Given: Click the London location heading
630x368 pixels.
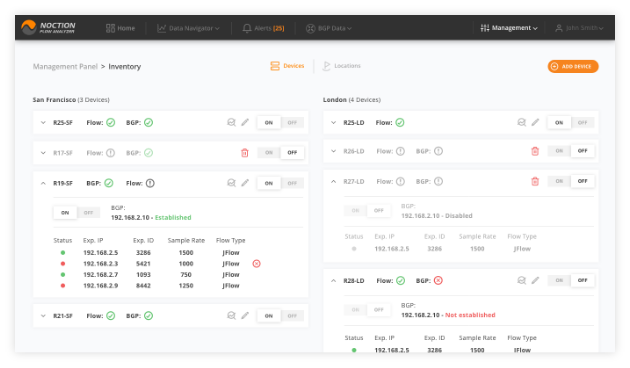Looking at the screenshot, I should click(352, 100).
